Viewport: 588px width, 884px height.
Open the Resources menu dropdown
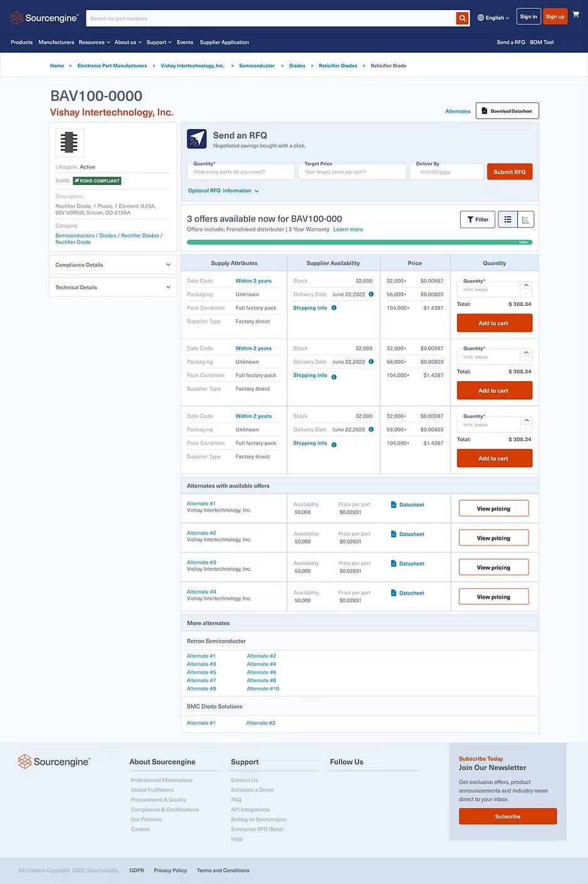click(x=94, y=43)
